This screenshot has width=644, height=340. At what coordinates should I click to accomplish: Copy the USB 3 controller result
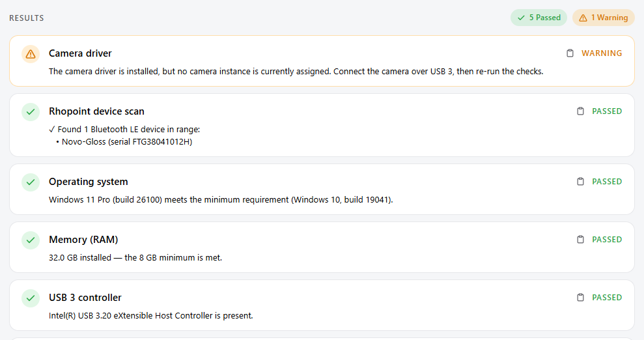580,297
